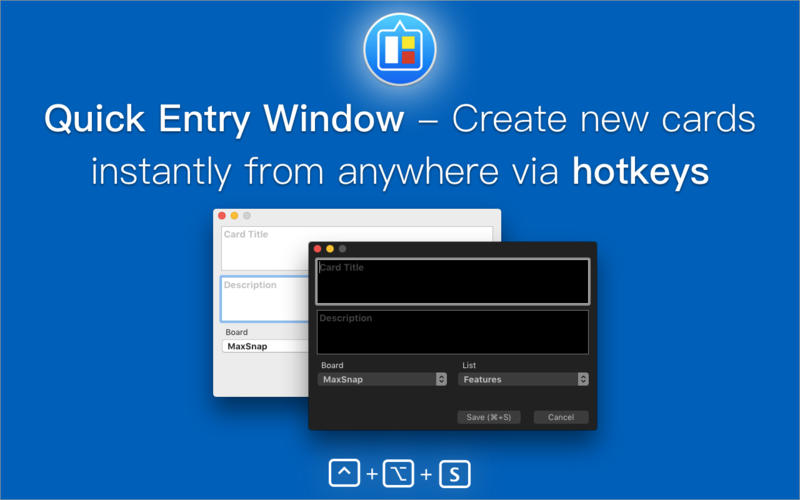
Task: Click the app logo icon at top
Action: click(x=400, y=49)
